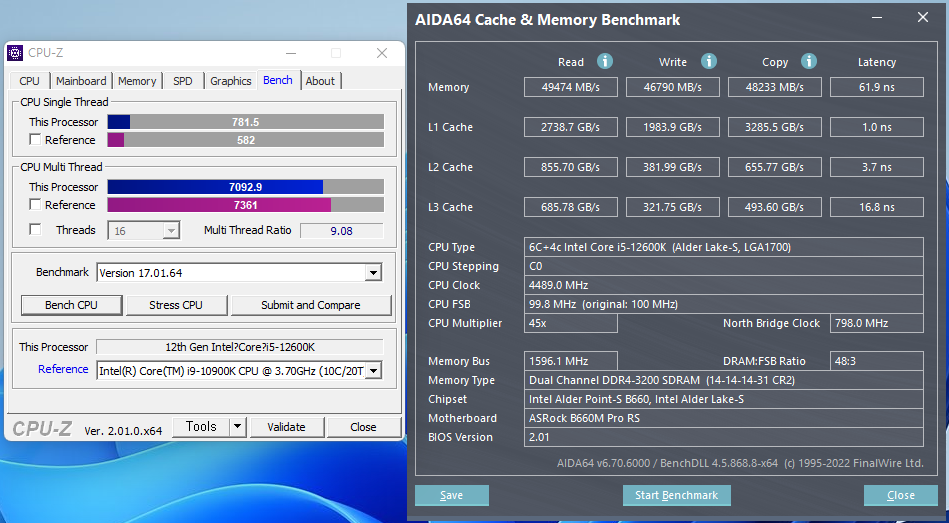
Task: Click Motherboard field ASRock B660M Pro RS
Action: point(724,418)
